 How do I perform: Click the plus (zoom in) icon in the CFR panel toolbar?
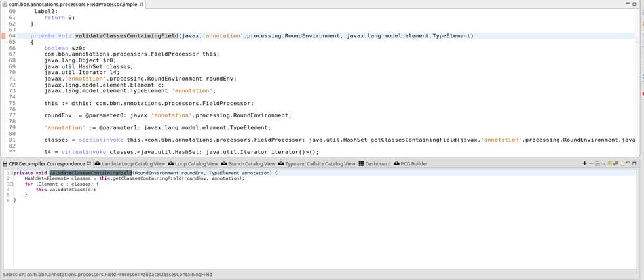[585, 163]
